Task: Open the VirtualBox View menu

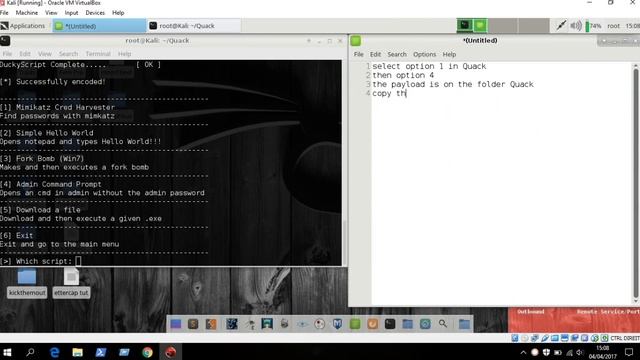Action: (51, 13)
